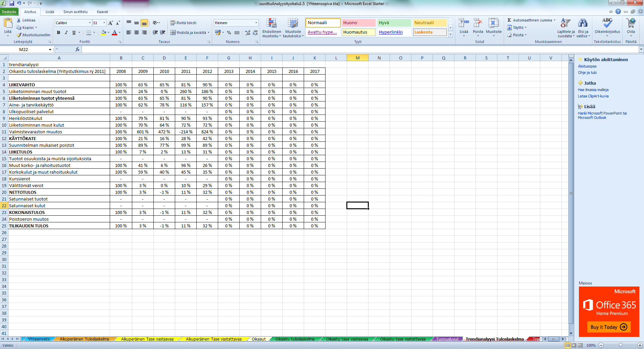Open the Oikaisut sheet tab
Viewport: 644px width, 349px height.
[x=258, y=339]
